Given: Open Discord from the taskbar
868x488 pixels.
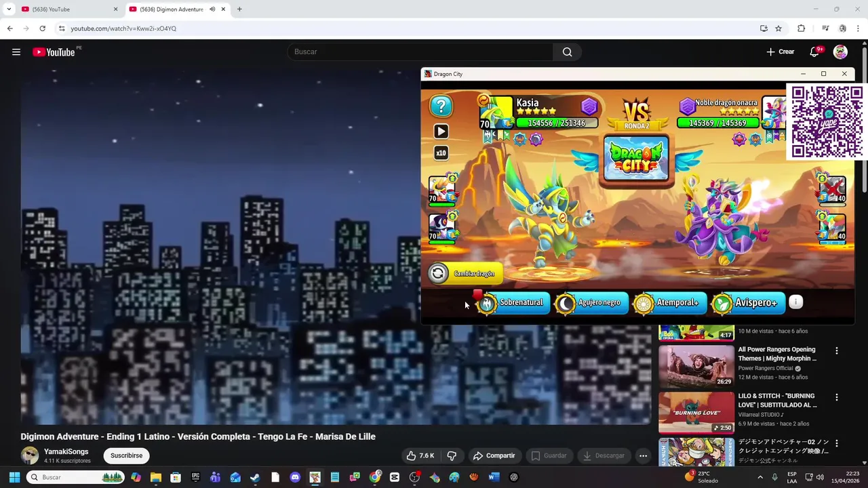Looking at the screenshot, I should (295, 477).
